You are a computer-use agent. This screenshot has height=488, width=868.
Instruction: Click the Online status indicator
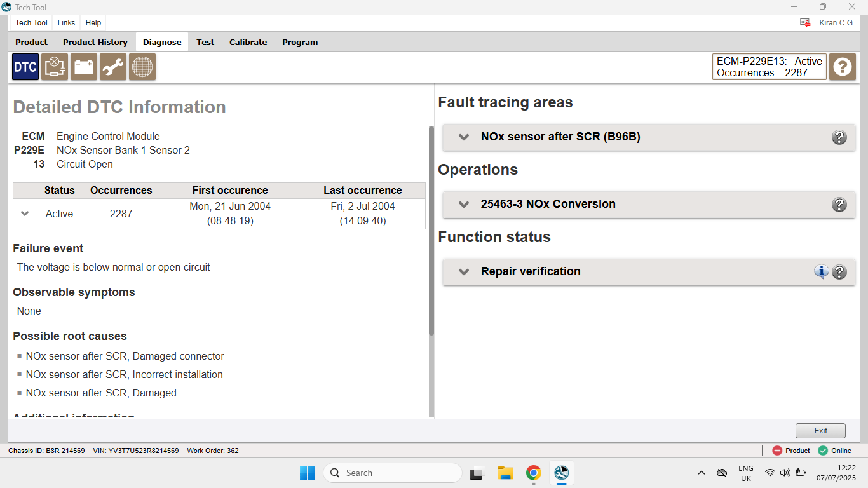(x=834, y=451)
